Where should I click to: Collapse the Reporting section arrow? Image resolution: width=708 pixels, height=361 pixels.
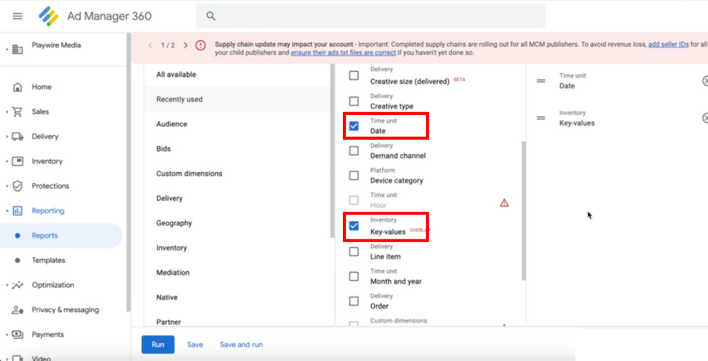[7, 211]
